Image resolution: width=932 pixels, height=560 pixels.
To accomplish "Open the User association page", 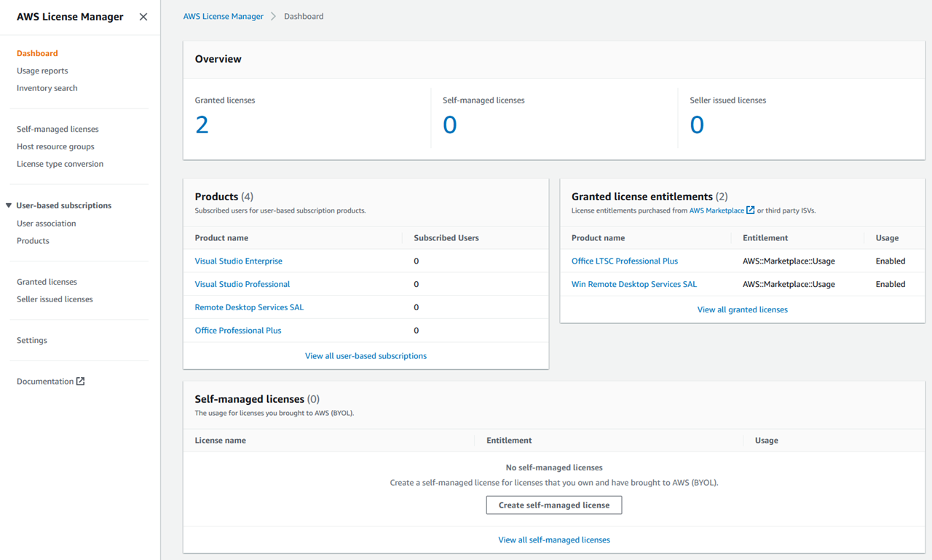I will [47, 223].
